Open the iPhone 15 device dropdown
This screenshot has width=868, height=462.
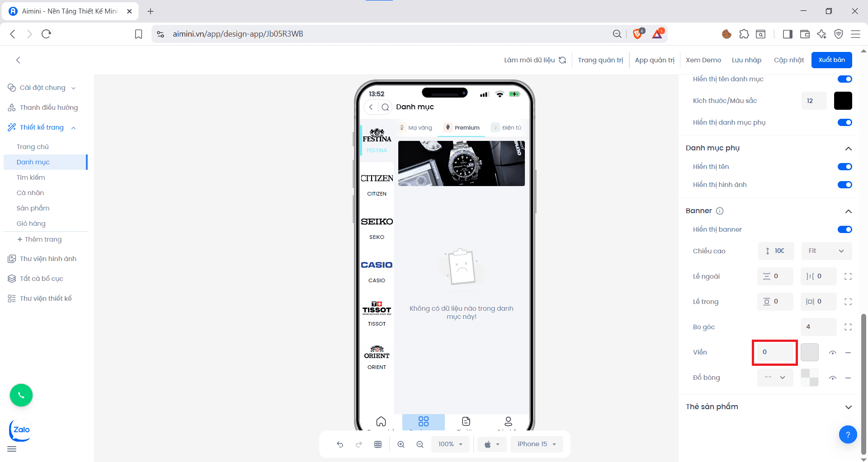(x=537, y=444)
